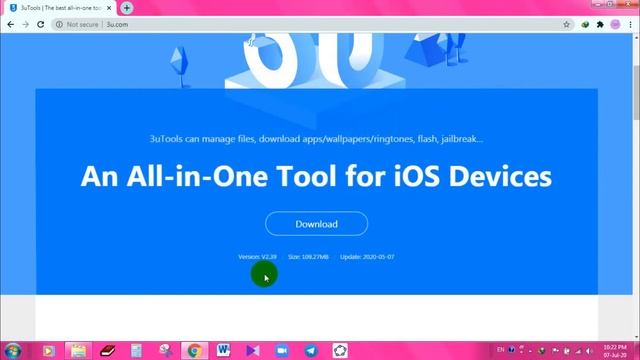Close the 3uTools tab
Viewport: 640px width, 360px height.
109,8
